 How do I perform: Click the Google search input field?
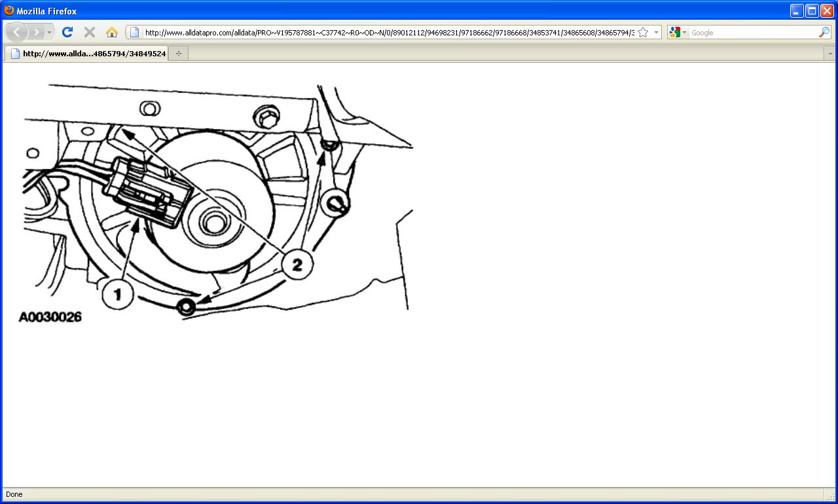click(x=753, y=32)
